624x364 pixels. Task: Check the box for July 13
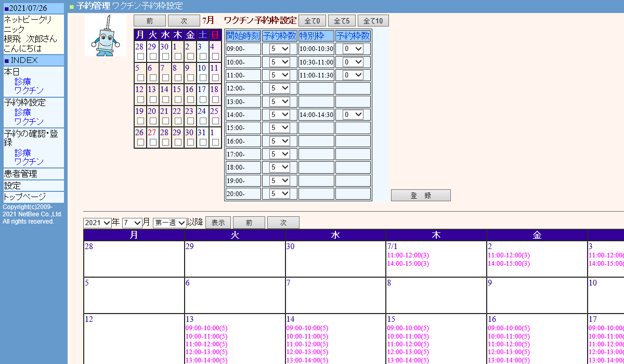click(153, 99)
